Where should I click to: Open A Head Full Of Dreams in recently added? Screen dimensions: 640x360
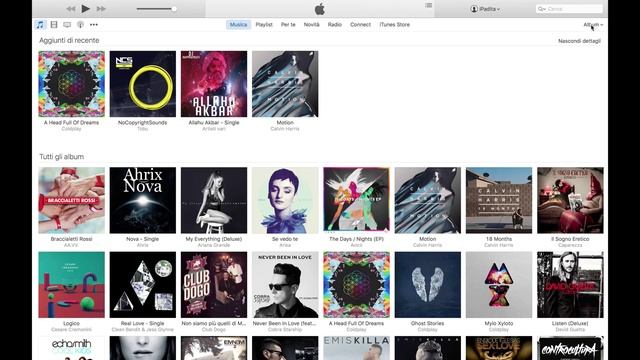(x=71, y=84)
